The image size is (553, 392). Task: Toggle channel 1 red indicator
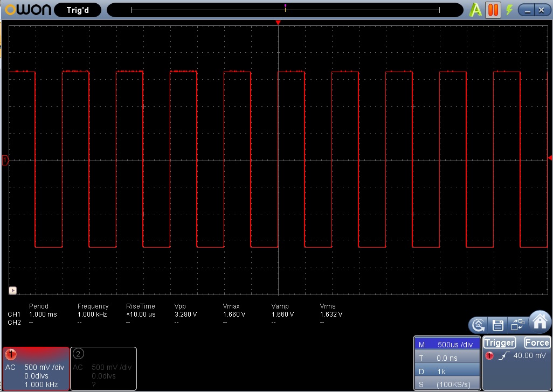[11, 354]
